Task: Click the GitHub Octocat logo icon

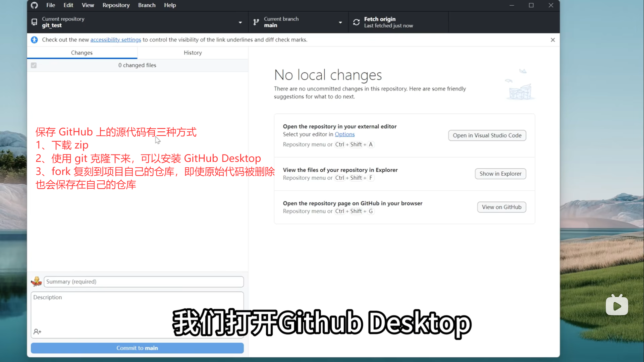Action: click(34, 5)
